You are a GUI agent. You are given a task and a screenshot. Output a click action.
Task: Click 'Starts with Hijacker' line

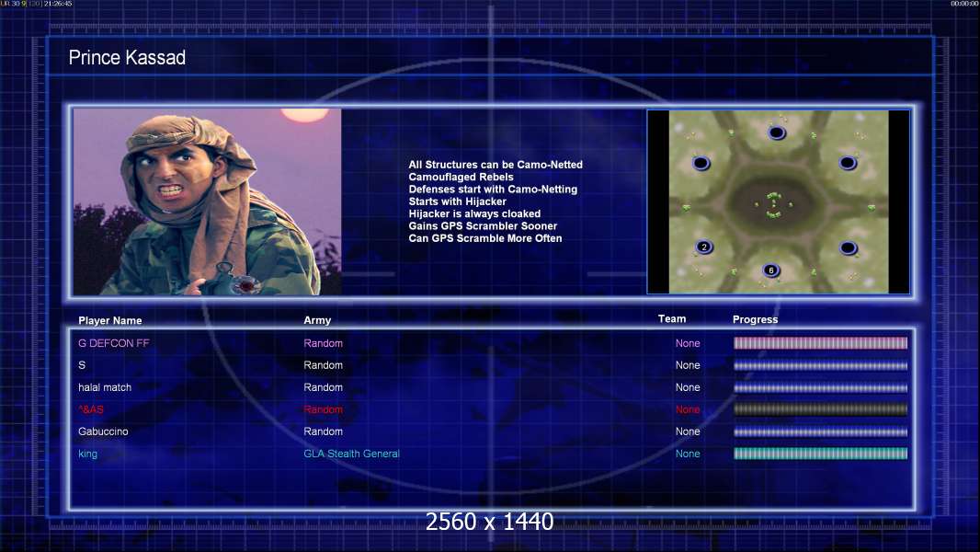click(458, 201)
